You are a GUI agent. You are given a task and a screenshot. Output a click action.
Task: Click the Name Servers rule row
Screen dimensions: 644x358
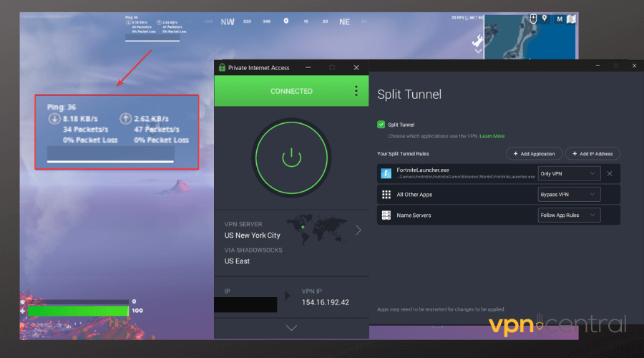click(499, 215)
